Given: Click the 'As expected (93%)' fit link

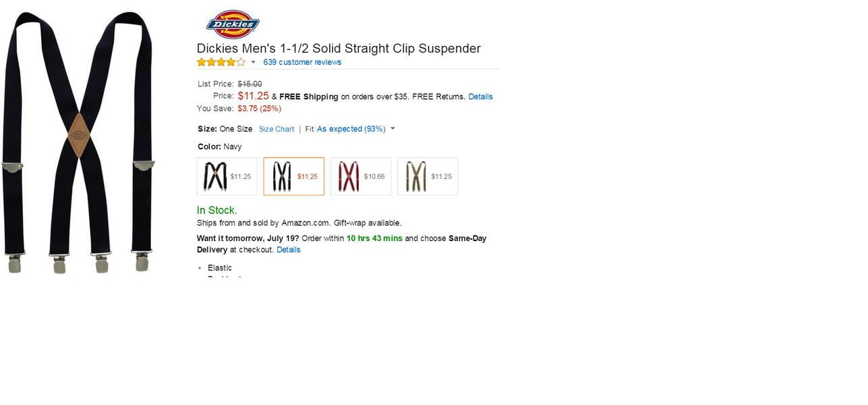Looking at the screenshot, I should 351,129.
